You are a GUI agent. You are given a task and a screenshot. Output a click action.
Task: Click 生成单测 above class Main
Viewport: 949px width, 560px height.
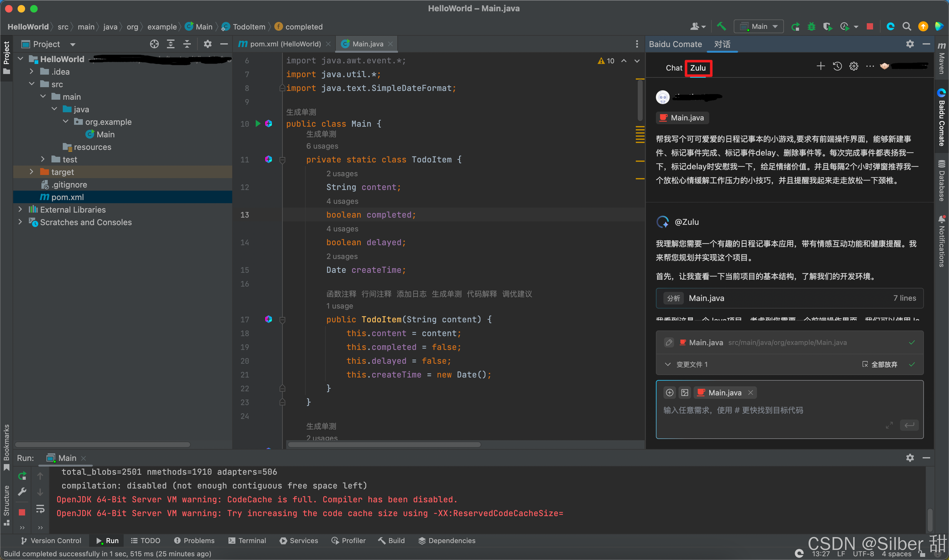[x=301, y=112]
